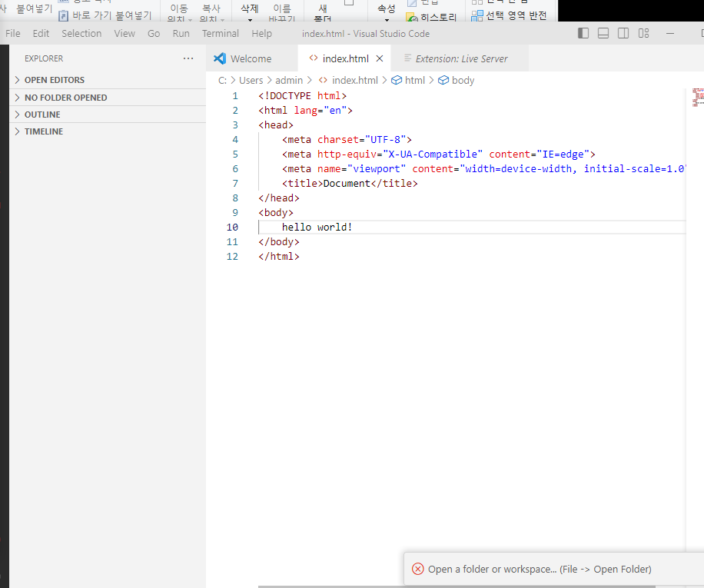
Task: Click 선택 영역 반전 in the File Explorer ribbon
Action: (509, 15)
